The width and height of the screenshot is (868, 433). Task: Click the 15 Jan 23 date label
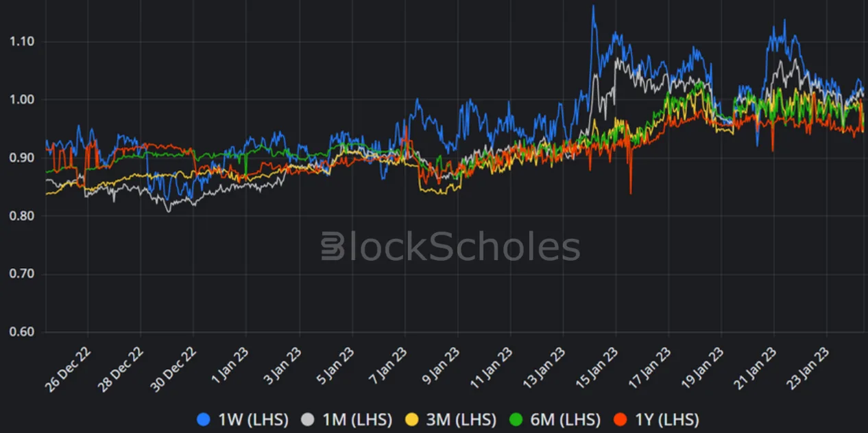coord(596,366)
